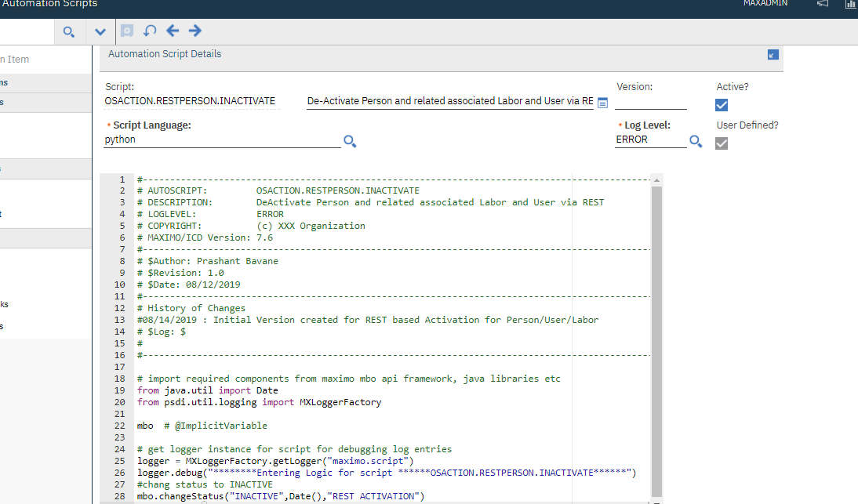
Task: Click the Save Record icon
Action: pos(126,31)
